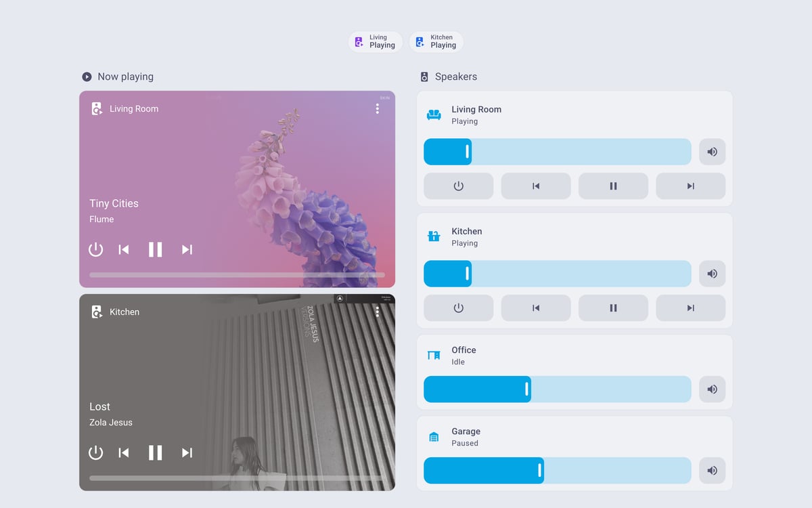Mute the Garage speaker

point(712,471)
